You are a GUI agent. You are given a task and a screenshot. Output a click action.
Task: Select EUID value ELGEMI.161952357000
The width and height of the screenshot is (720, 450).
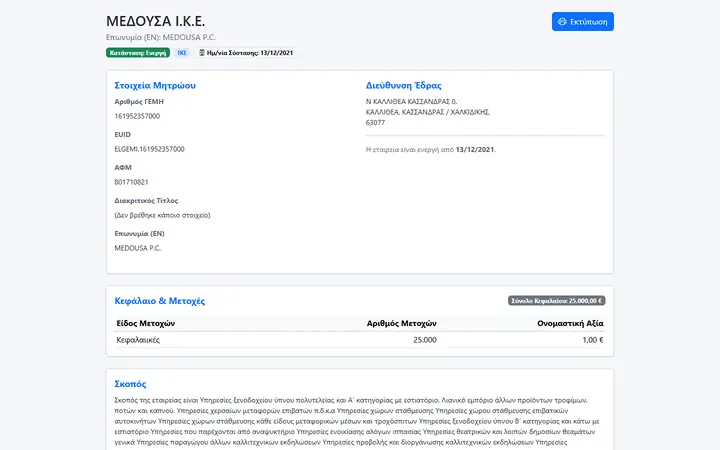149,149
